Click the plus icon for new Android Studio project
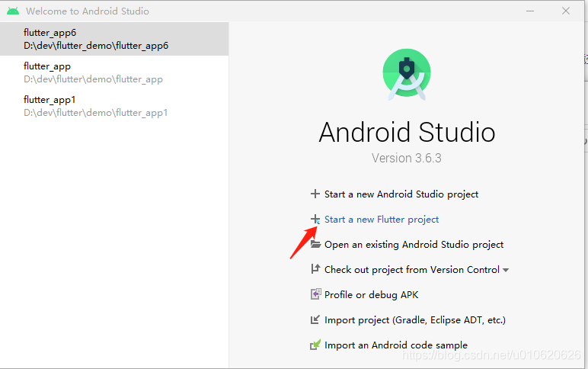Screen dimensions: 588x369 [315, 194]
